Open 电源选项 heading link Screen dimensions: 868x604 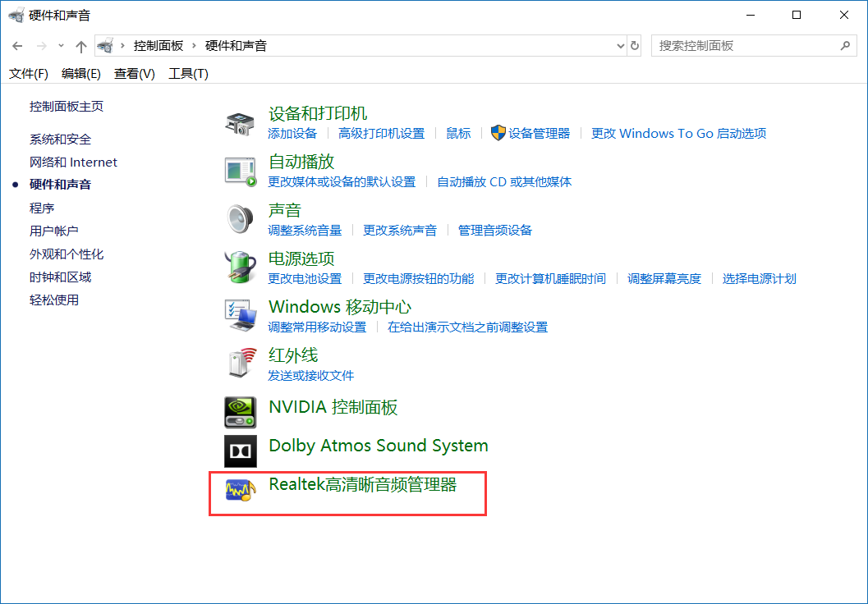click(301, 259)
